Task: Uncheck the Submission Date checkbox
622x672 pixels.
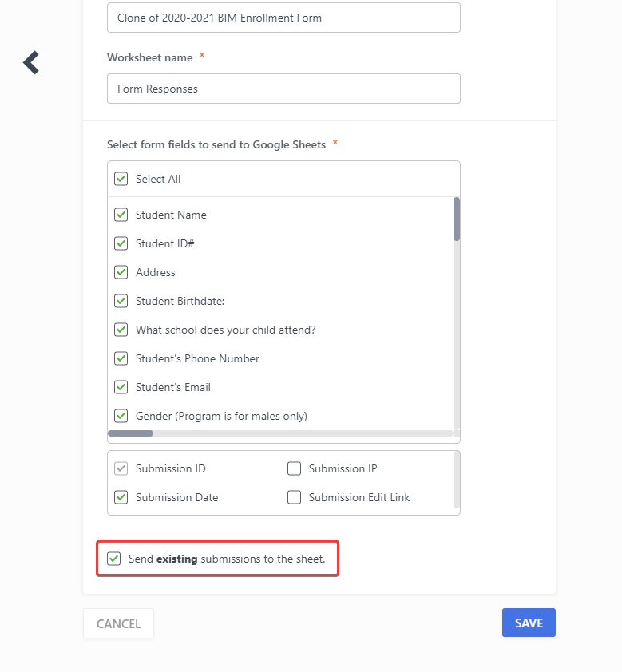Action: [121, 497]
